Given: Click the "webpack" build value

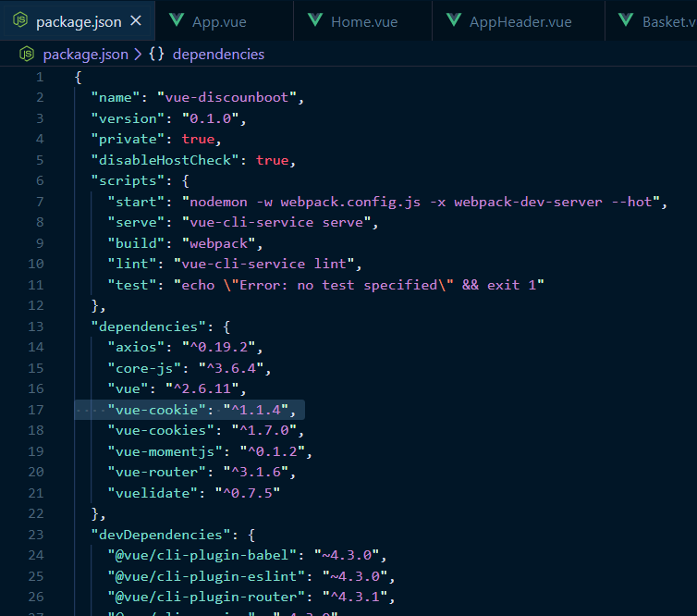Looking at the screenshot, I should click(219, 243).
